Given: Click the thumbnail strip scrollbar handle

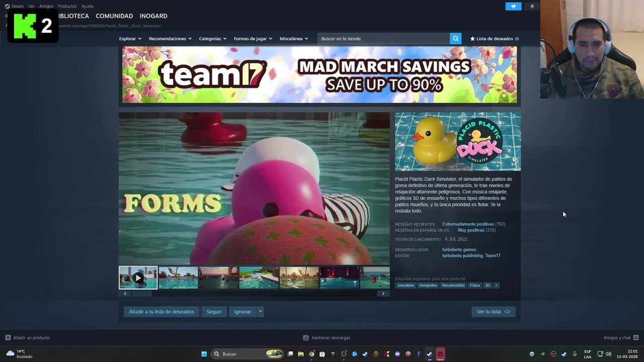Looking at the screenshot, I should pos(141,294).
